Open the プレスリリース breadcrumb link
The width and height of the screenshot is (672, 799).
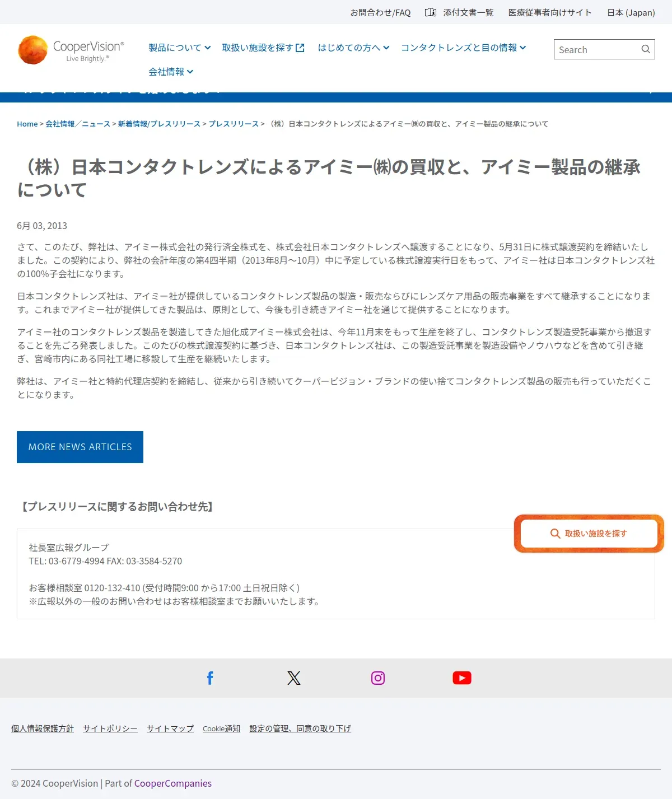pyautogui.click(x=234, y=124)
